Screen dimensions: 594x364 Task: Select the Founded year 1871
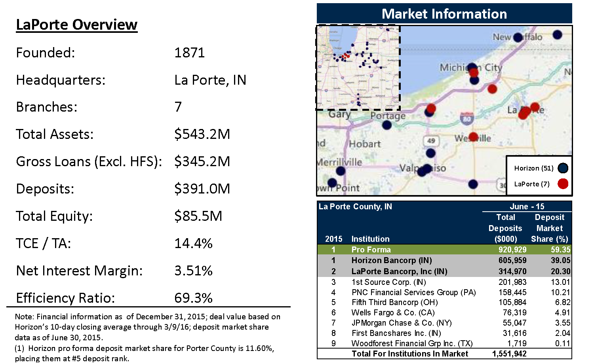190,53
